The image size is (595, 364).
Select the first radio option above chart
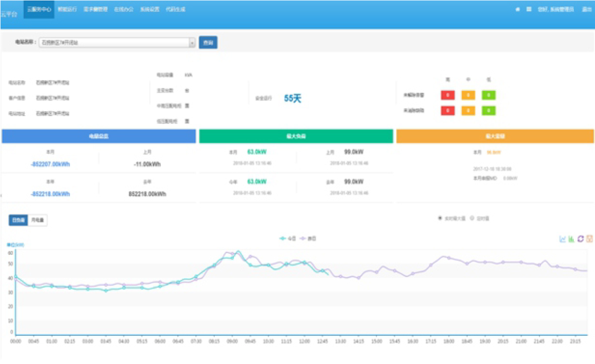point(440,218)
